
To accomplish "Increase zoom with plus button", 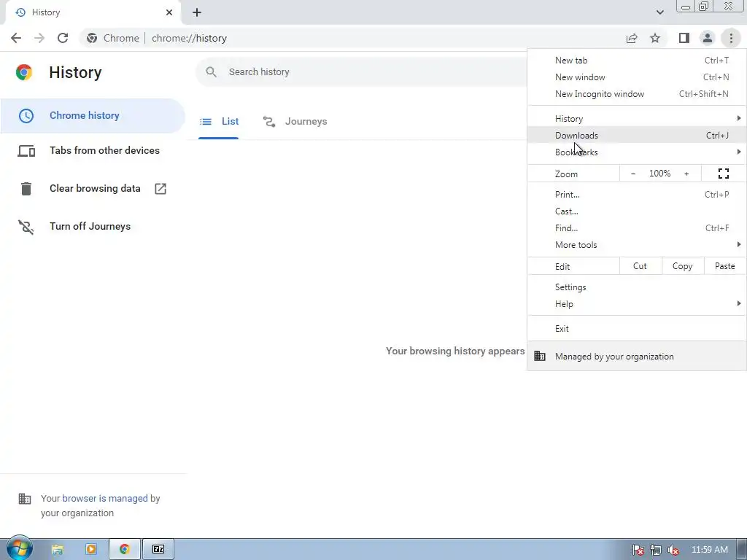I will pos(686,174).
